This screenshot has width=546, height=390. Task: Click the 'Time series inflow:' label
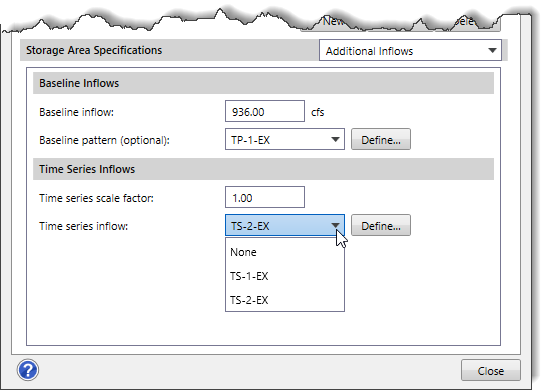click(84, 226)
